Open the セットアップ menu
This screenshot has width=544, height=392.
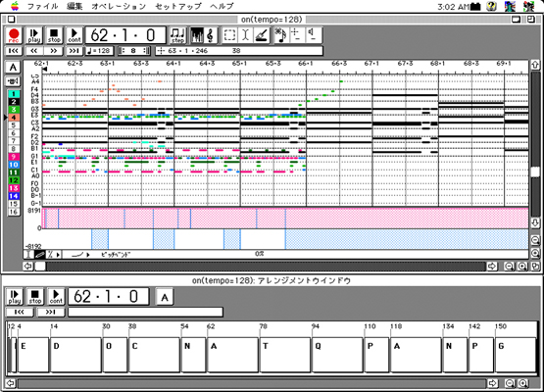point(178,6)
